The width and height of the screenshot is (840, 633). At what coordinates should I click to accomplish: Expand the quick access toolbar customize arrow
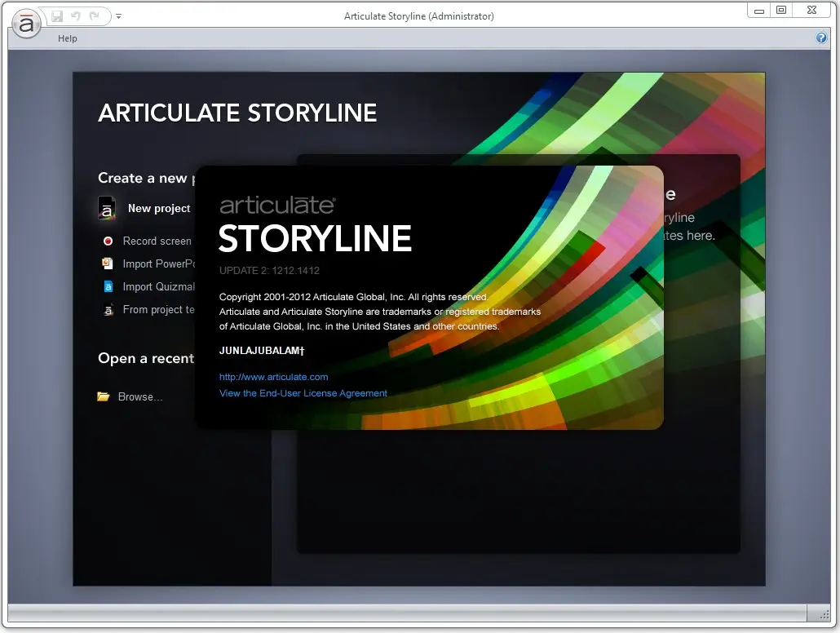coord(119,16)
